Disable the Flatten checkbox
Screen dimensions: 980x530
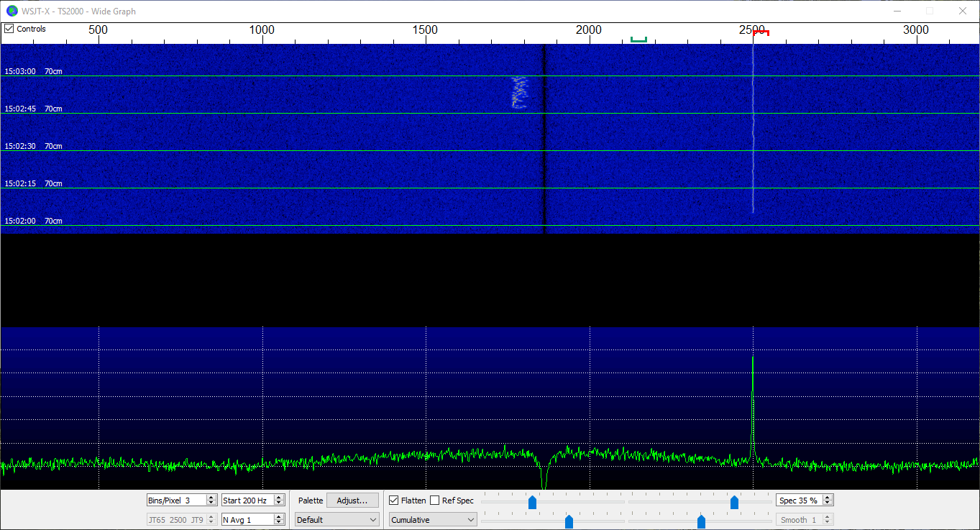coord(394,501)
